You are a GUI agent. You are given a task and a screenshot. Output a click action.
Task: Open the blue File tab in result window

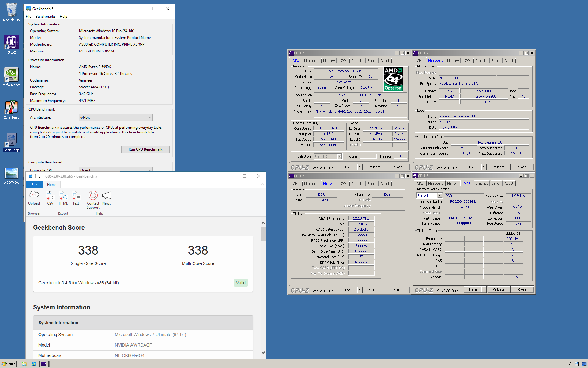coord(34,185)
